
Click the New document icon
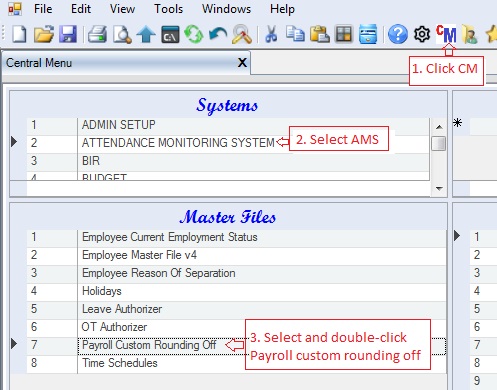click(19, 34)
